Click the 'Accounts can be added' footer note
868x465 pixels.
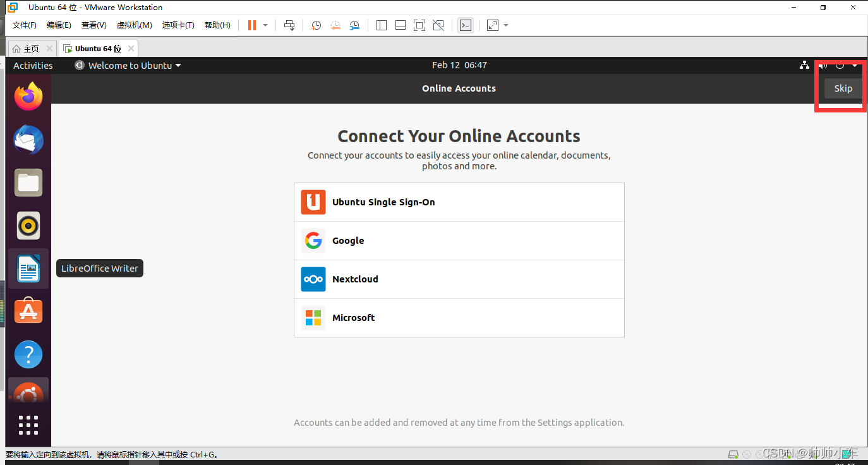459,423
